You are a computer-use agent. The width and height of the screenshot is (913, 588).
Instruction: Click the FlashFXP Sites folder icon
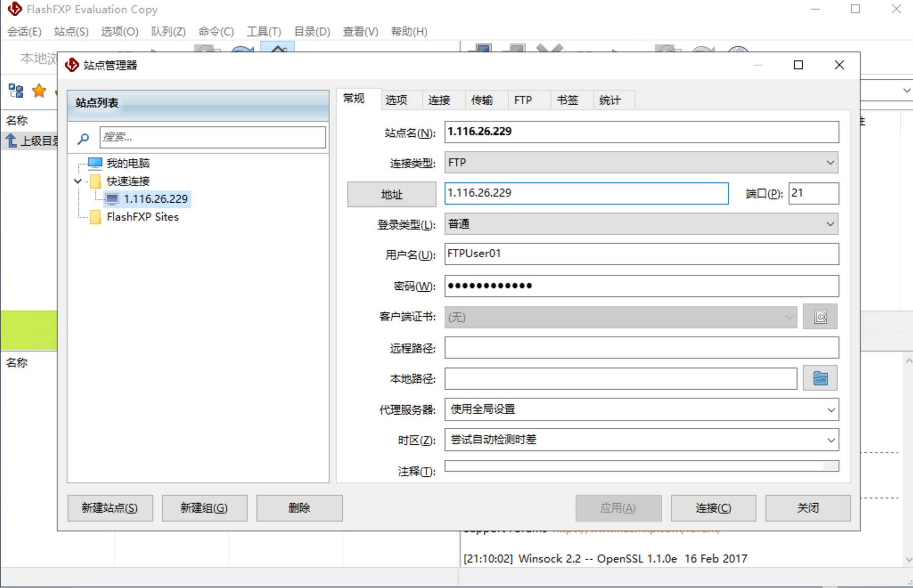click(x=95, y=217)
